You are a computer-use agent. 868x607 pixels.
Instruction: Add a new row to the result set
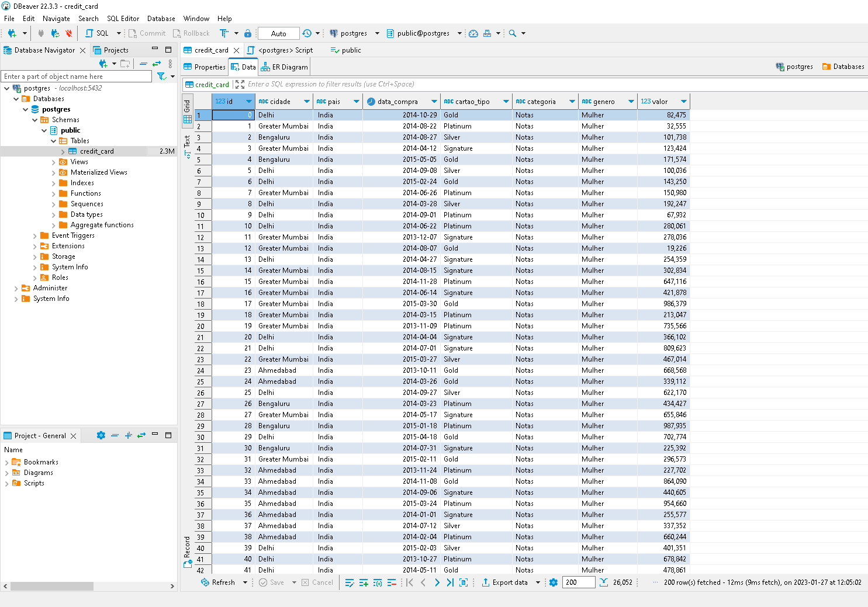(x=363, y=582)
